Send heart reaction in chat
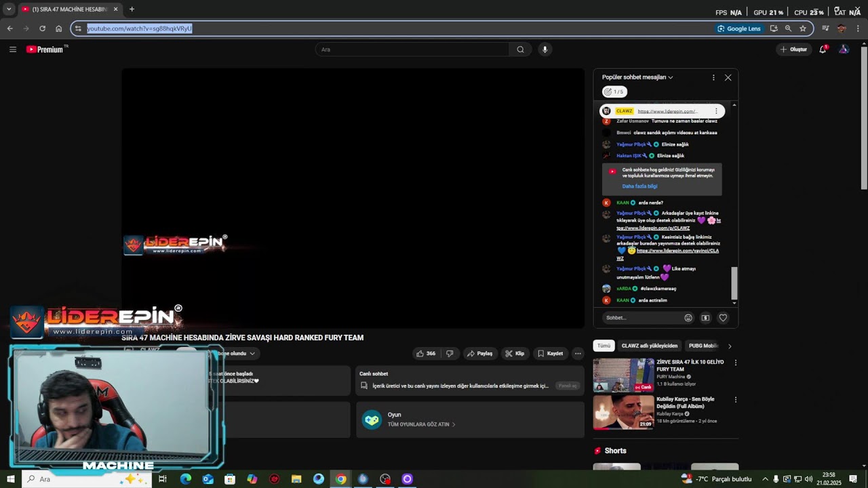This screenshot has height=488, width=868. tap(723, 318)
